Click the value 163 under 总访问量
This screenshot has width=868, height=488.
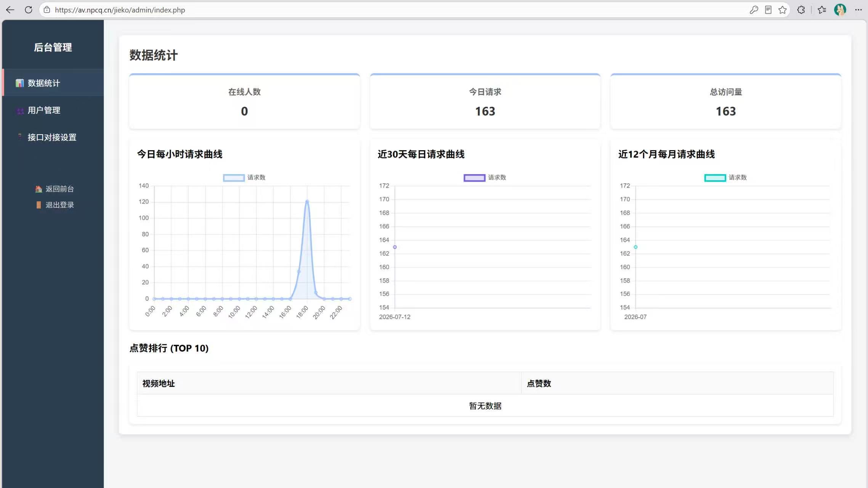(x=725, y=111)
